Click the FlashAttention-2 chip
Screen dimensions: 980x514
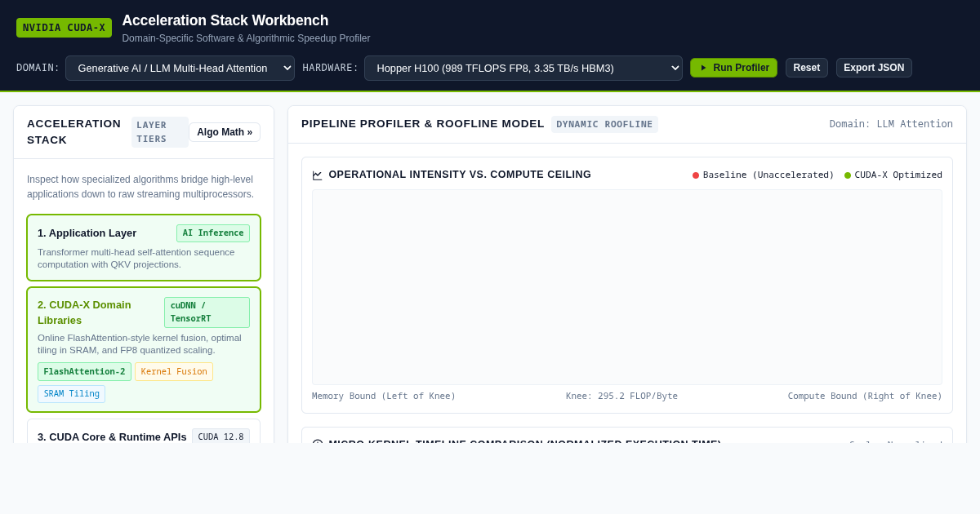pyautogui.click(x=84, y=372)
